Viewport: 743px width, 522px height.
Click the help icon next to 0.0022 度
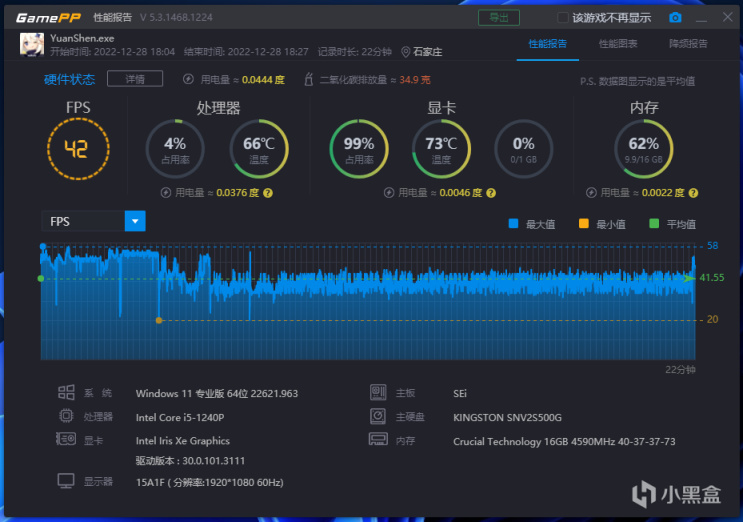click(693, 193)
